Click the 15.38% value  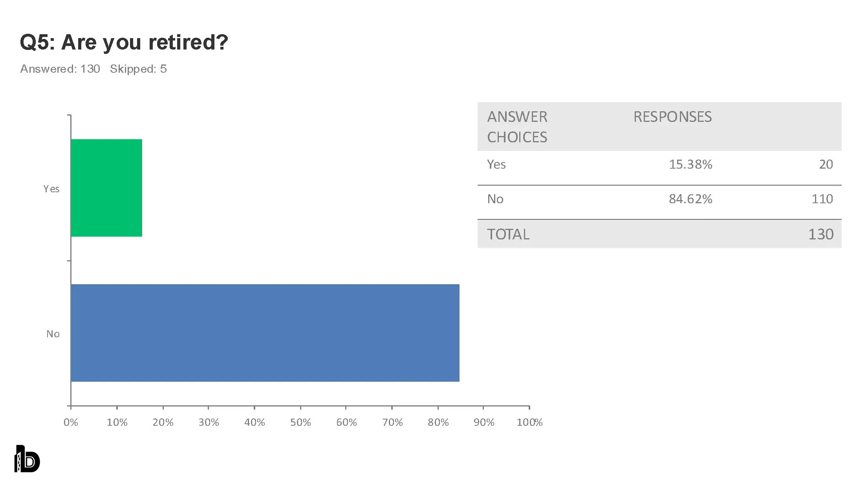[x=690, y=164]
